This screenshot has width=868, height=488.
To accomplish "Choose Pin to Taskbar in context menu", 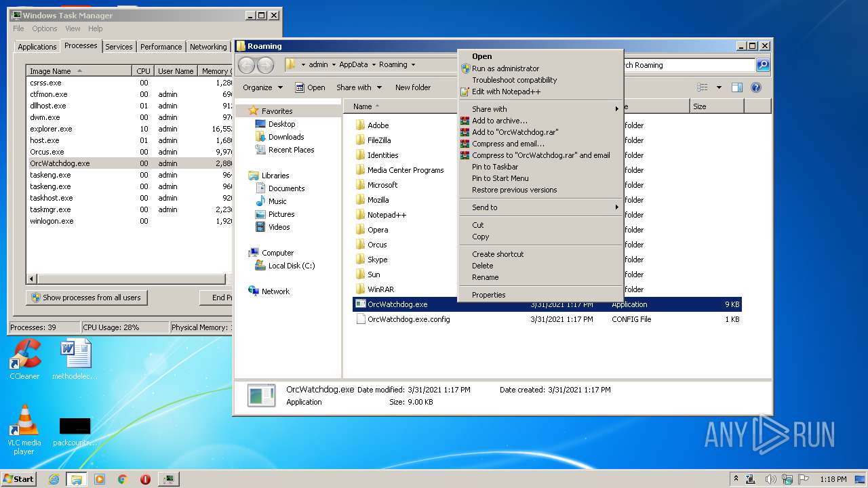I will click(x=540, y=167).
